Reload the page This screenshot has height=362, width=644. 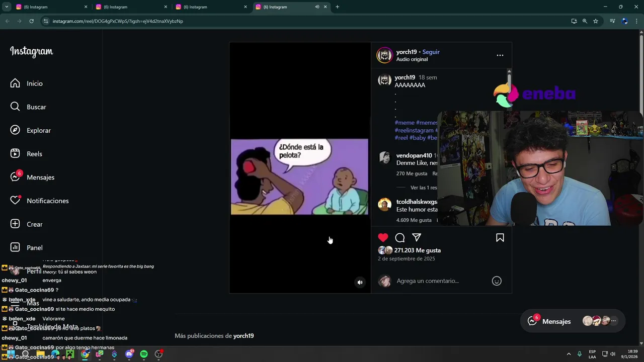coord(31,21)
